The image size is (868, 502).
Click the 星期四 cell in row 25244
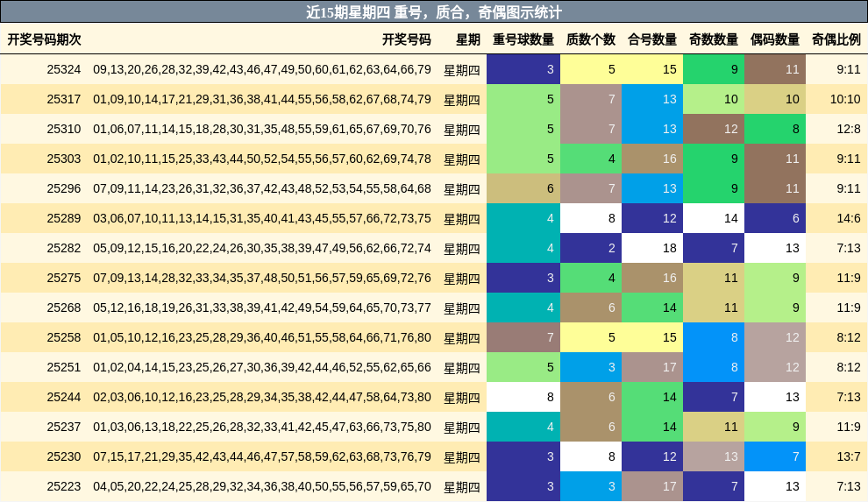tap(462, 398)
